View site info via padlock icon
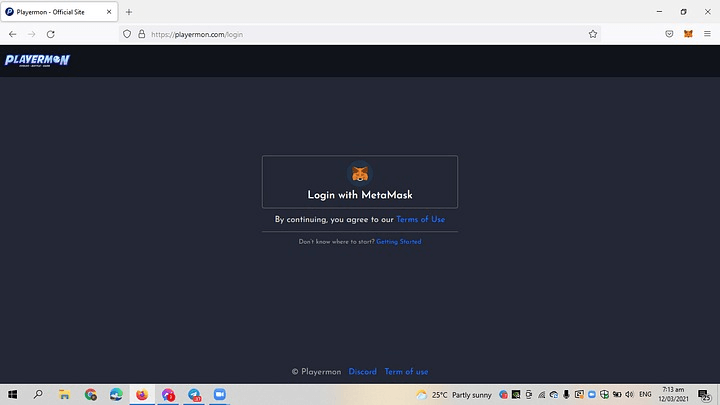This screenshot has height=405, width=720. [x=141, y=33]
